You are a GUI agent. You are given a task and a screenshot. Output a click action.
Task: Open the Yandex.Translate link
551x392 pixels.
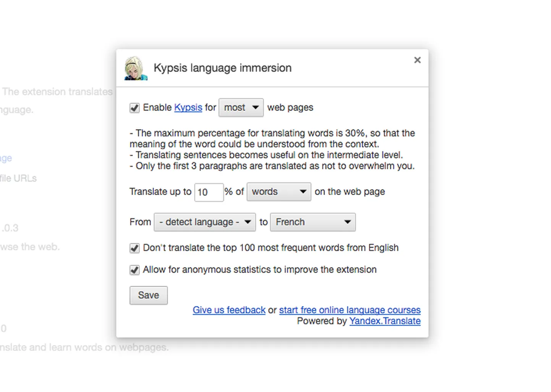pyautogui.click(x=385, y=321)
